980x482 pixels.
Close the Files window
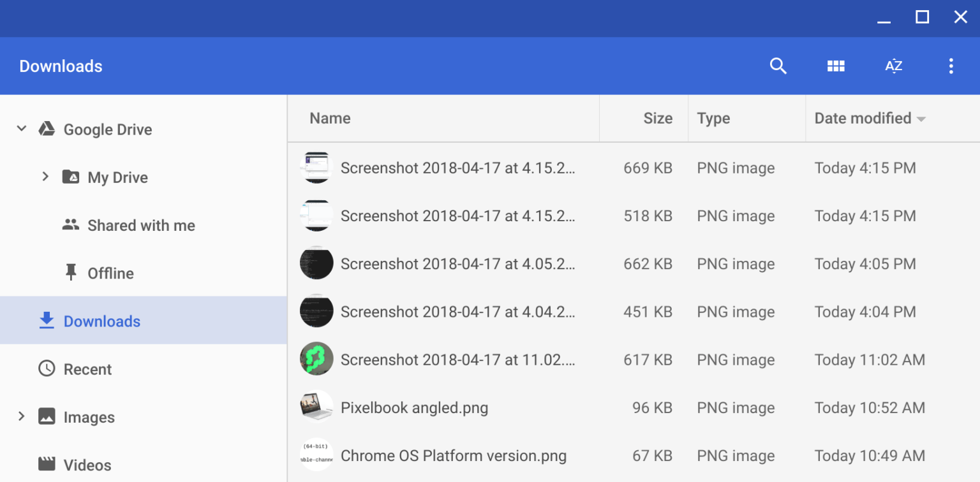pyautogui.click(x=960, y=17)
